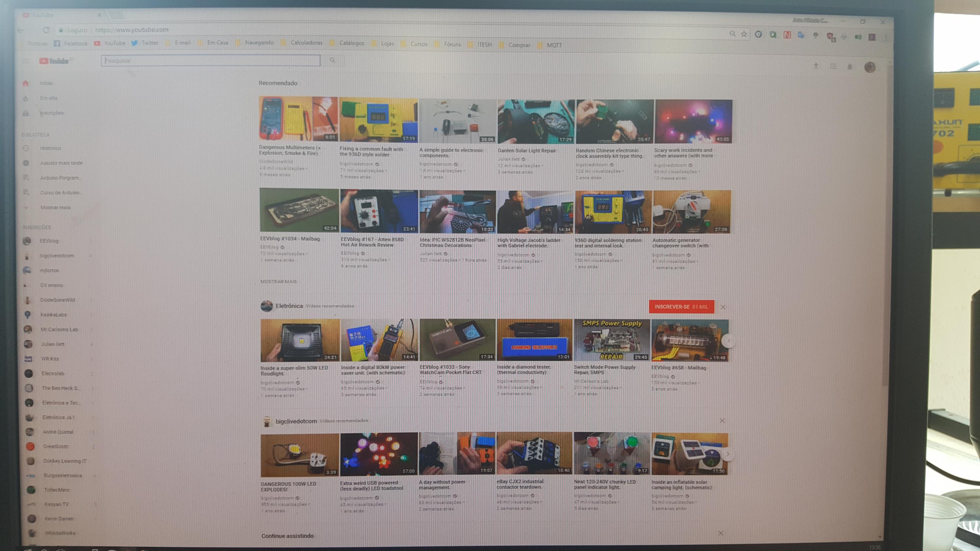Expand MOSTRAR MAIS under Recomendado
The width and height of the screenshot is (980, 551).
pyautogui.click(x=278, y=282)
